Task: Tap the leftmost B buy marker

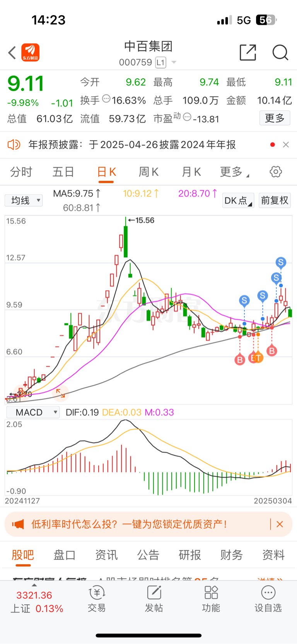Action: 240,360
